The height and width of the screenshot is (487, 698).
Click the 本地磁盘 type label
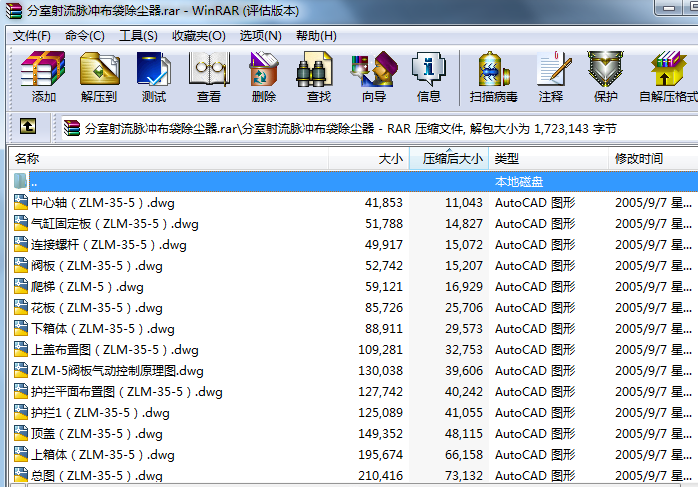(519, 182)
